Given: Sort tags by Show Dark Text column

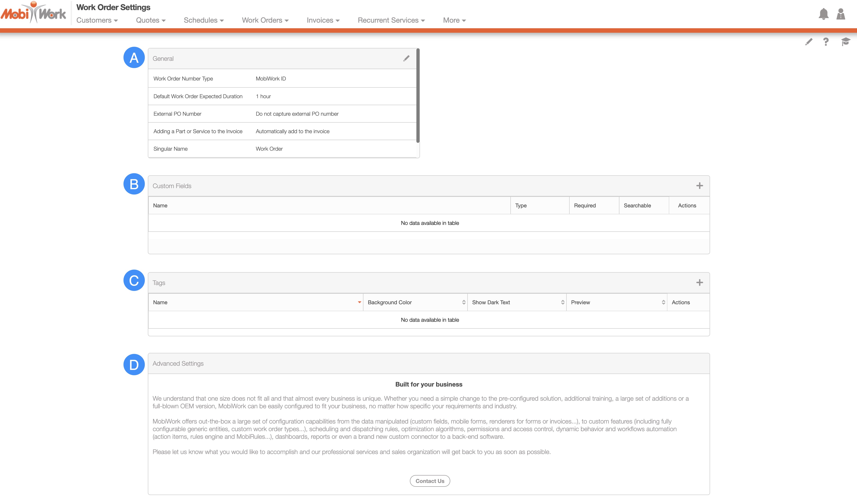Looking at the screenshot, I should pyautogui.click(x=516, y=302).
